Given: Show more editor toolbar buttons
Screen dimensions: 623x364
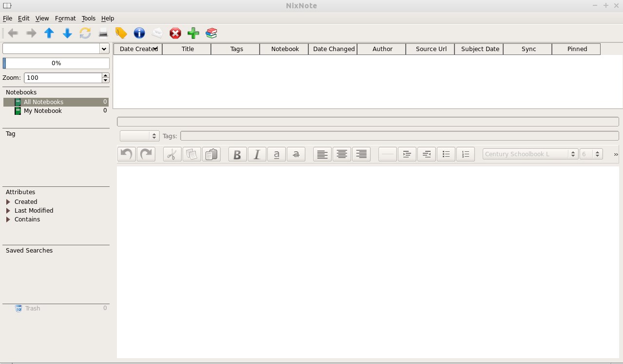Looking at the screenshot, I should coord(616,154).
